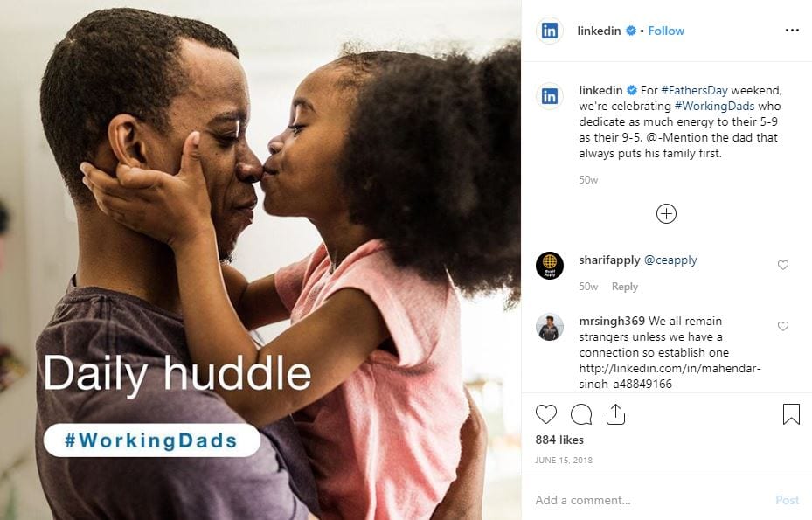Follow the linkedin account

(666, 31)
